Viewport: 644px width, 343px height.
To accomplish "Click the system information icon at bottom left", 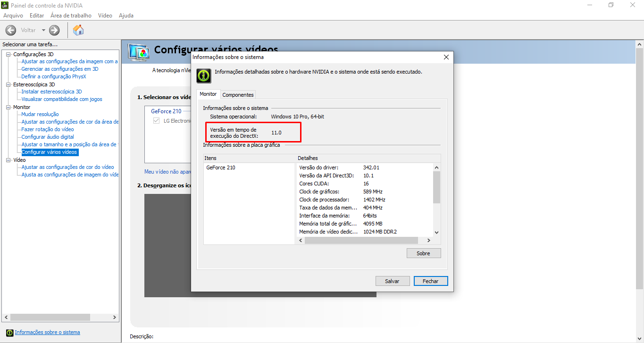I will coord(9,333).
